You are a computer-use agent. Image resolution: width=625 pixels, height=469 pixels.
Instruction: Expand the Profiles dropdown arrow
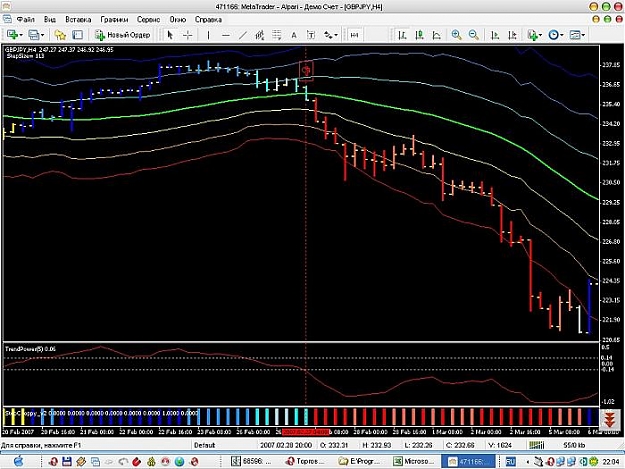coord(42,35)
